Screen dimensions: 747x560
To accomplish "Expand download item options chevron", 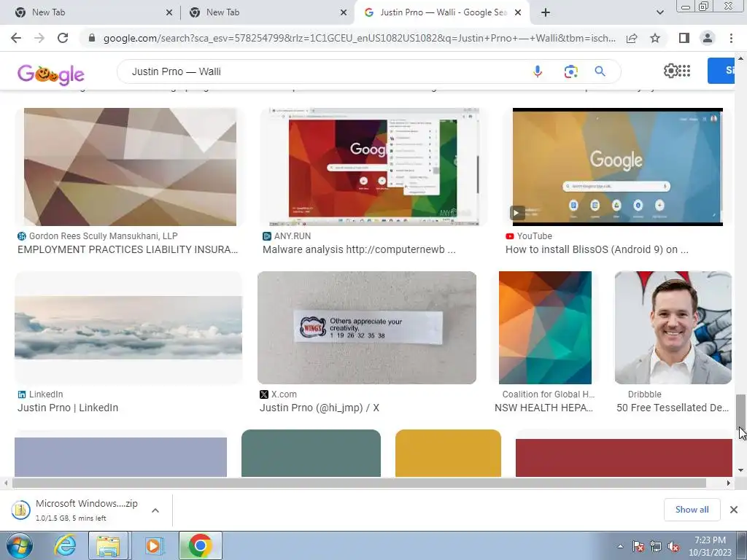I will pos(155,510).
